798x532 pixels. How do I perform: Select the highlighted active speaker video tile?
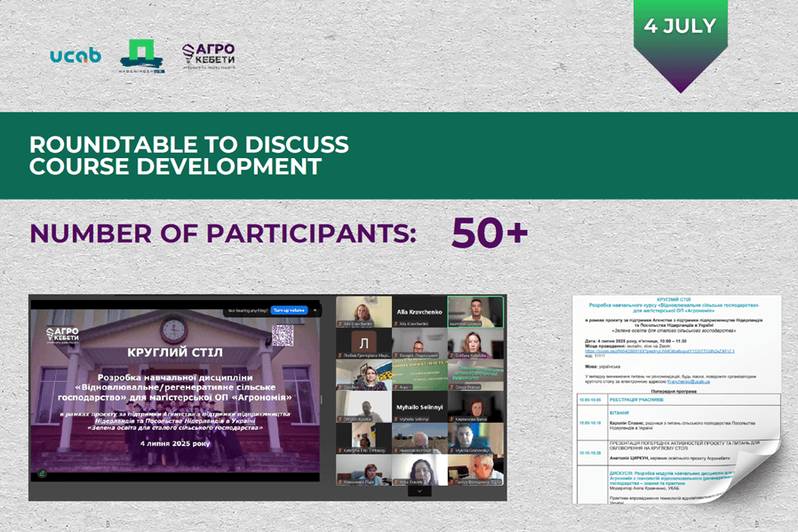475,312
